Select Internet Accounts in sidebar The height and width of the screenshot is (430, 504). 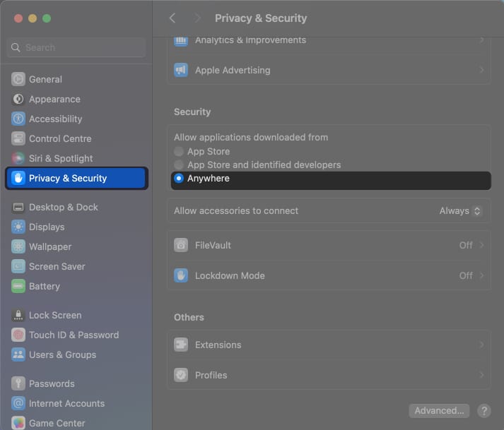point(76,403)
